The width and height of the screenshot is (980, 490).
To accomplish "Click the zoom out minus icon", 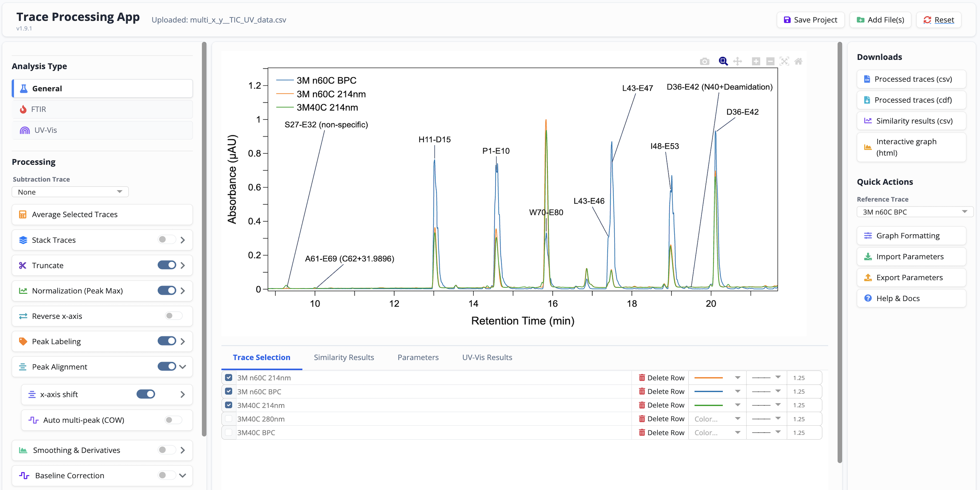I will click(x=770, y=61).
